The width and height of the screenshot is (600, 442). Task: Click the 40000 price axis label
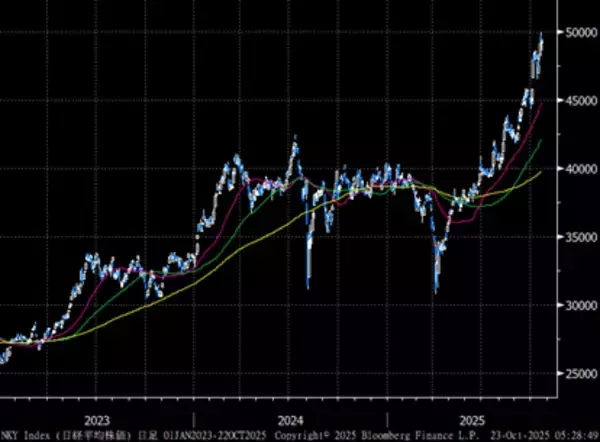582,169
